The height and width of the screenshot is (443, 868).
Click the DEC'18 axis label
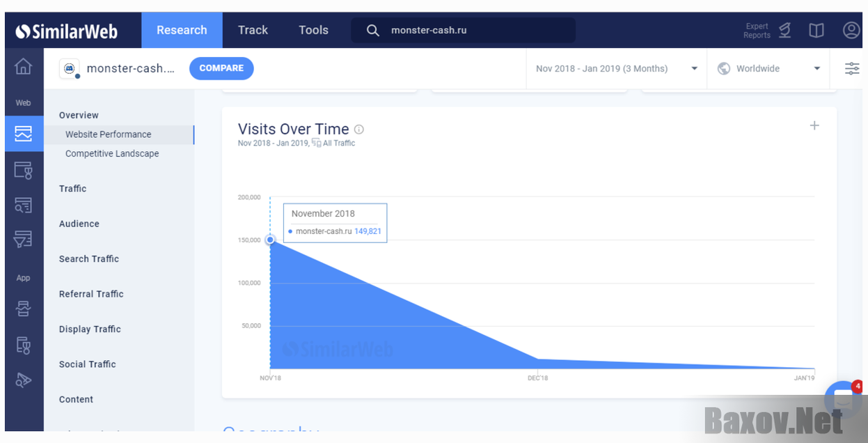(x=537, y=378)
